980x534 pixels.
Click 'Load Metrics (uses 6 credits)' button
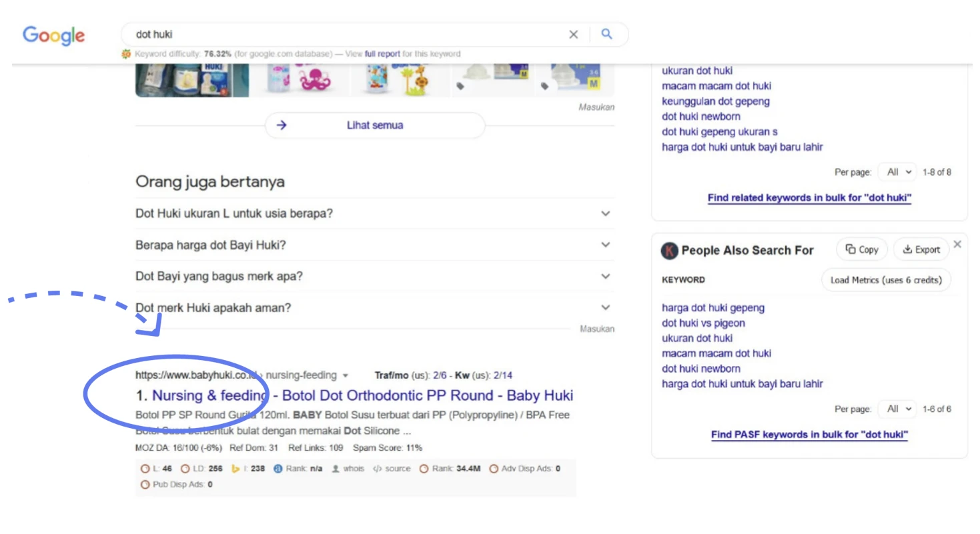[x=886, y=280]
